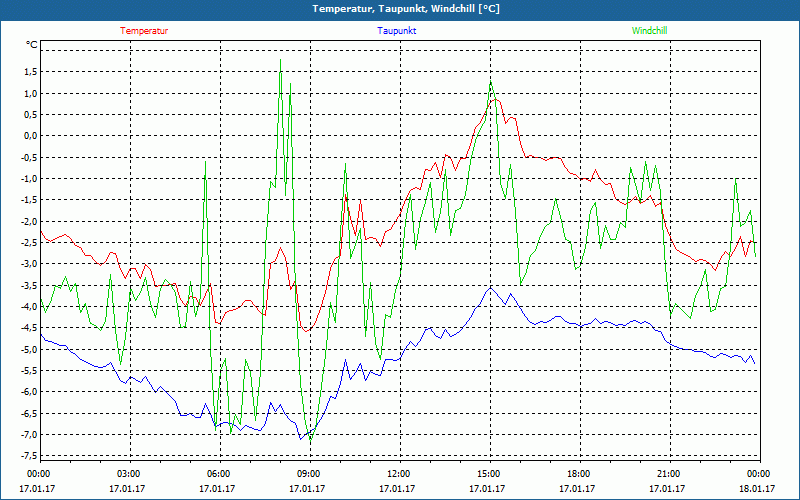The width and height of the screenshot is (800, 500).
Task: Click the y-axis value '-0,5'
Action: point(29,157)
